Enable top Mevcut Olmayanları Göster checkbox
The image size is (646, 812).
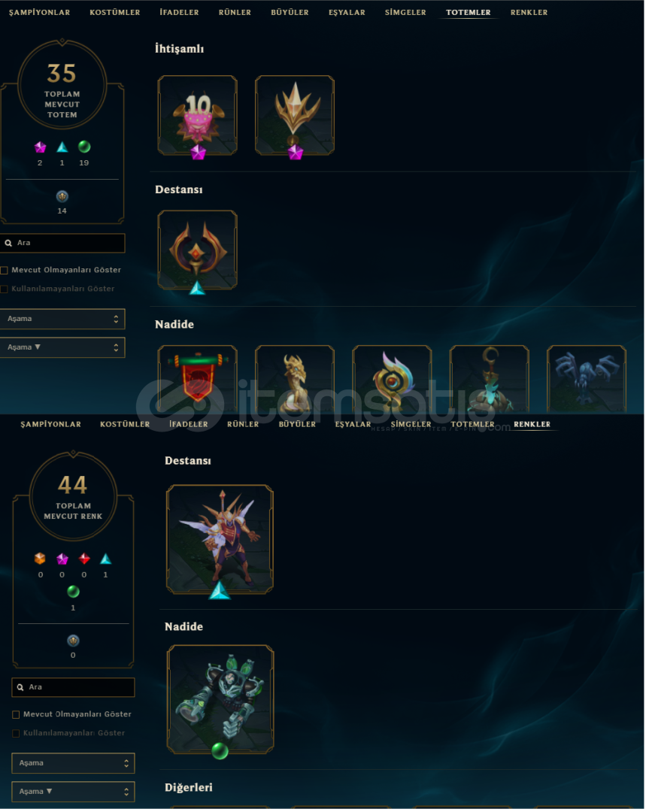(5, 271)
